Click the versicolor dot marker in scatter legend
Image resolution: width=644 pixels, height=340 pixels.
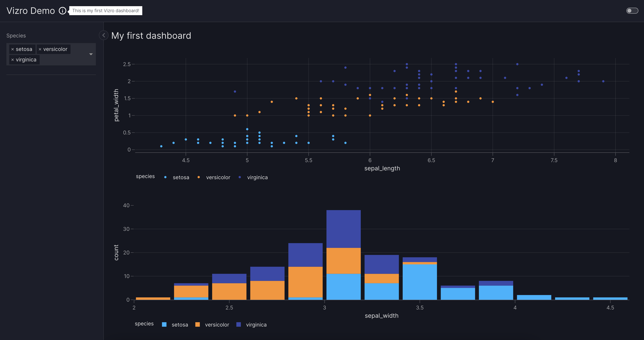click(199, 177)
